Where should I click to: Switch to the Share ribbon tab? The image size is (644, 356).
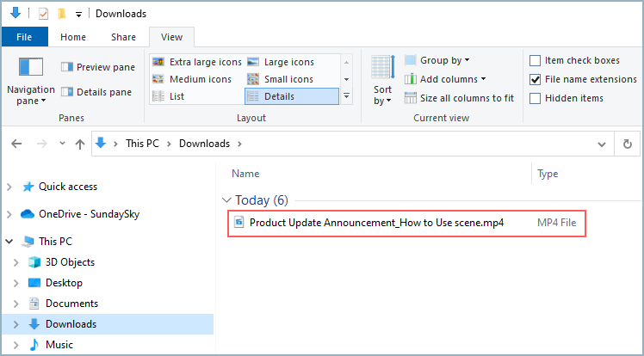click(123, 37)
